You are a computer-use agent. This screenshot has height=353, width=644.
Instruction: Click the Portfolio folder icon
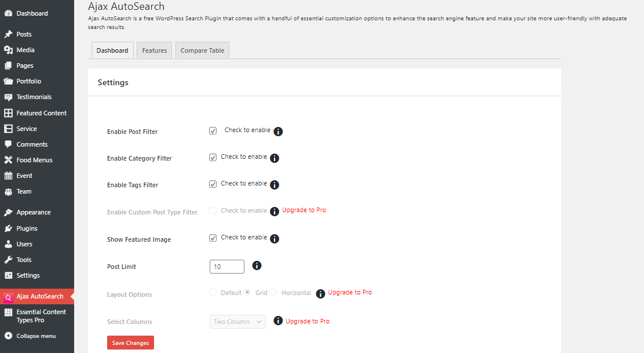(8, 81)
